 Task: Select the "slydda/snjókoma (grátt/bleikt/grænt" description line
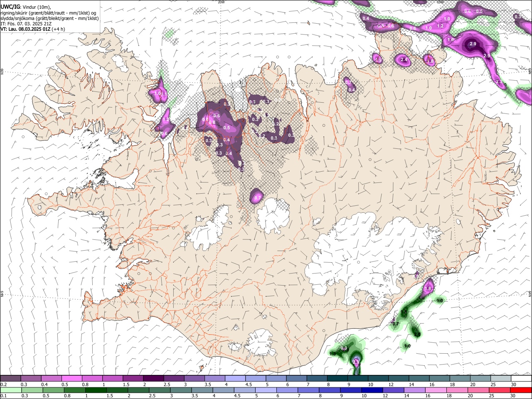(49, 18)
